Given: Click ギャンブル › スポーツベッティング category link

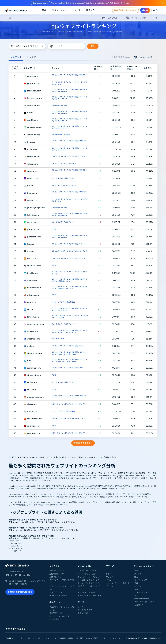Looking at the screenshot, I should (64, 186).
